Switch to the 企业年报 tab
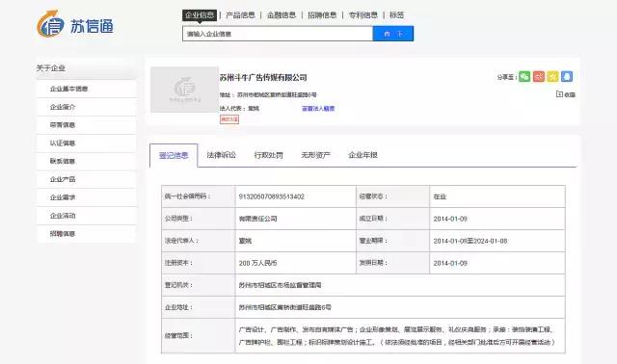This screenshot has width=617, height=364. [x=362, y=155]
